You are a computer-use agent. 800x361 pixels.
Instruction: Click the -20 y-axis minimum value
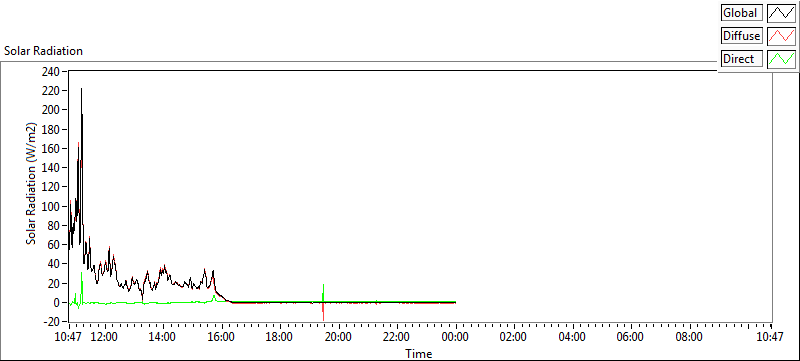click(x=51, y=322)
